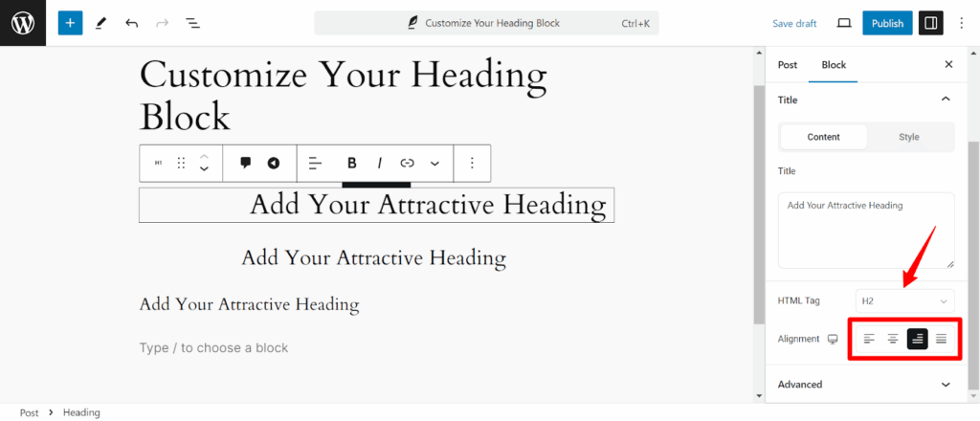Open the preview device laptop icon
This screenshot has height=421, width=980.
[x=844, y=23]
